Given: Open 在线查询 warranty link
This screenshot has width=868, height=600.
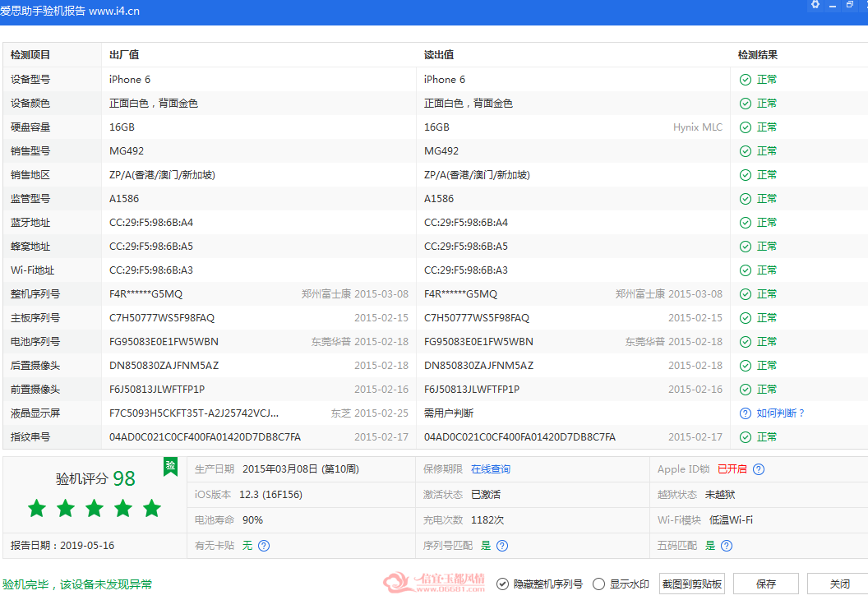Looking at the screenshot, I should pos(491,469).
